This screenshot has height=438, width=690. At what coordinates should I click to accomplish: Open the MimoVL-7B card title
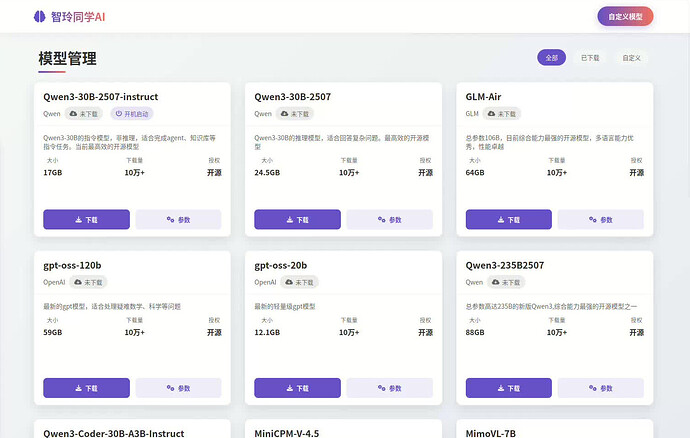pyautogui.click(x=490, y=433)
